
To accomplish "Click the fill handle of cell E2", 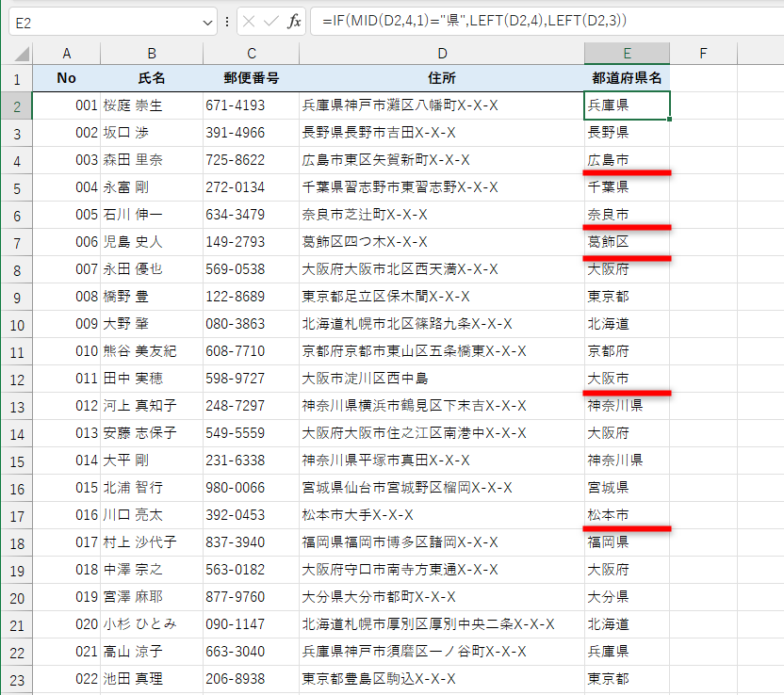I will click(669, 119).
